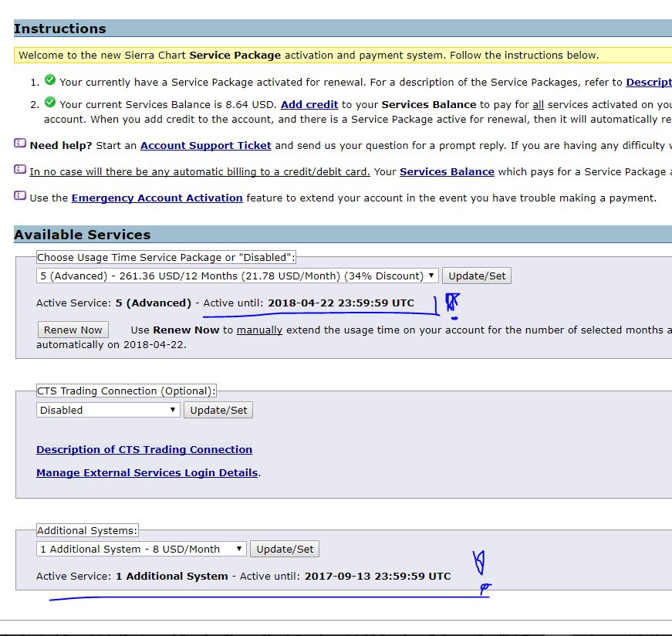Click Update/Set for the Service Package
Viewport: 672px width, 636px height.
(x=477, y=276)
